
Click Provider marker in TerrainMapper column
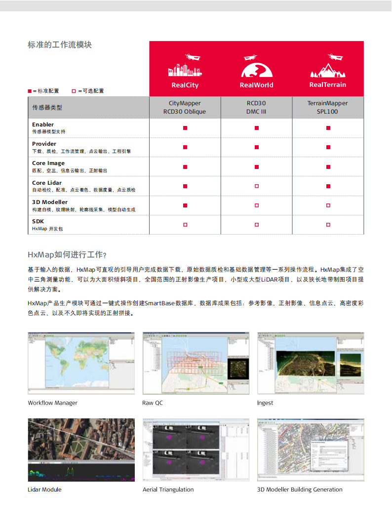pyautogui.click(x=328, y=147)
